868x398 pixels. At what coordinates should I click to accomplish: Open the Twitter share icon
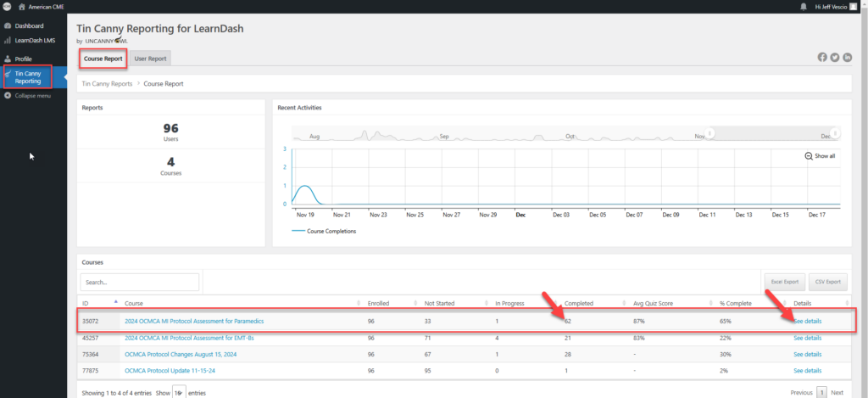(835, 57)
